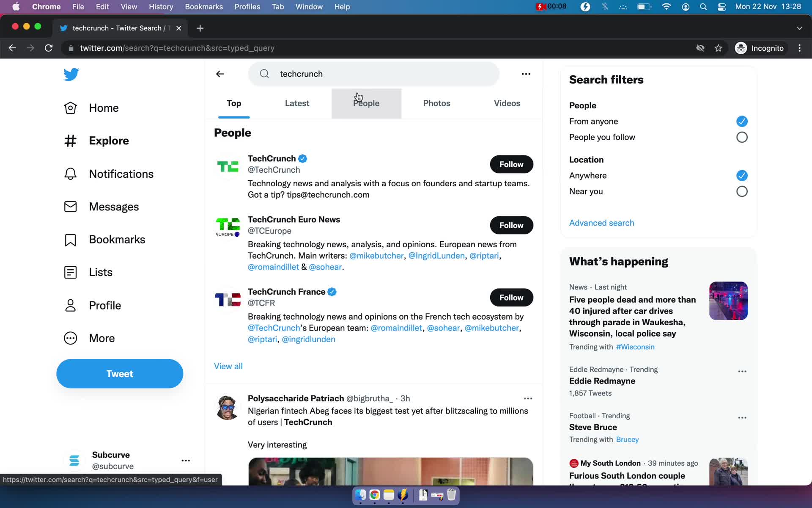Open Messages inbox
Viewport: 812px width, 508px height.
(x=113, y=207)
